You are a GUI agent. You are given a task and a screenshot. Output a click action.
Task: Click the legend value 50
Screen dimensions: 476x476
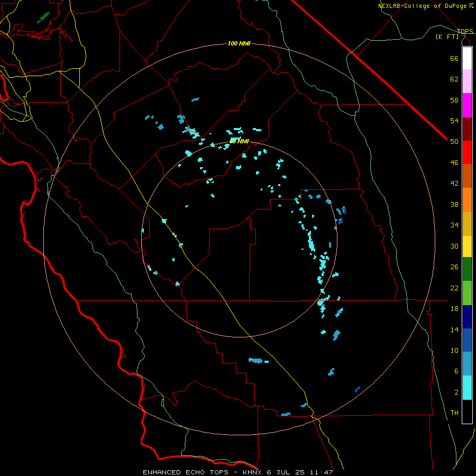tap(454, 142)
